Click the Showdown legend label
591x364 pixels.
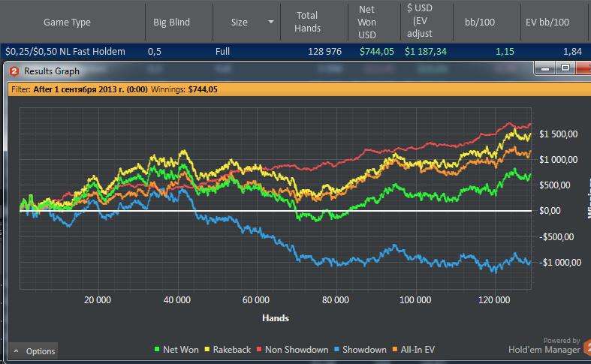364,350
